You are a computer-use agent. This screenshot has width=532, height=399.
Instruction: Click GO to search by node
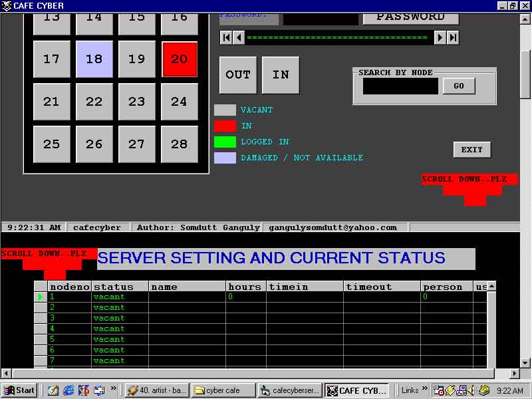point(459,86)
